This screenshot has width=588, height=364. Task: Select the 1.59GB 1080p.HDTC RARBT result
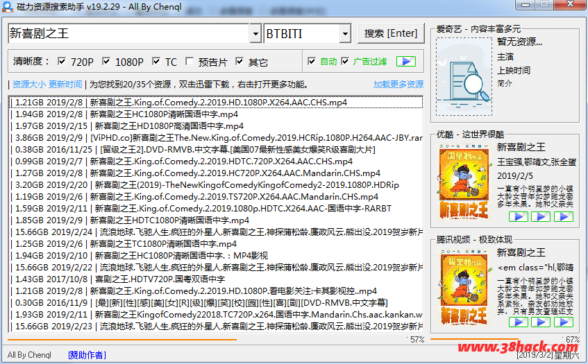point(216,209)
